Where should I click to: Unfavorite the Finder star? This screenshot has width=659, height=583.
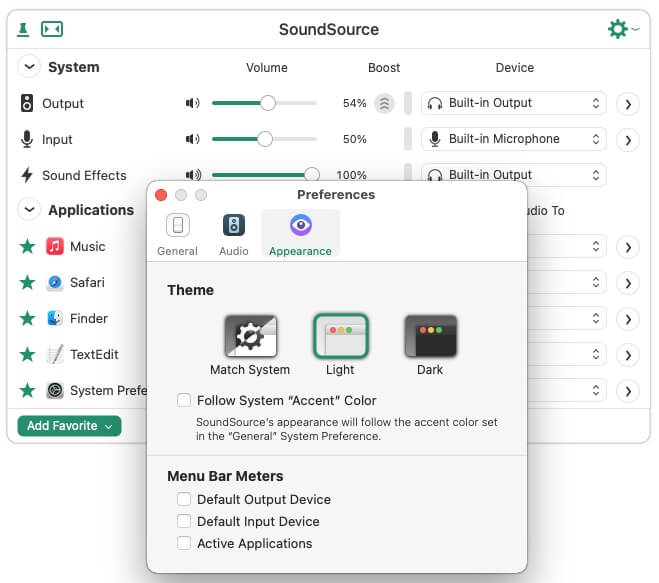tap(27, 318)
